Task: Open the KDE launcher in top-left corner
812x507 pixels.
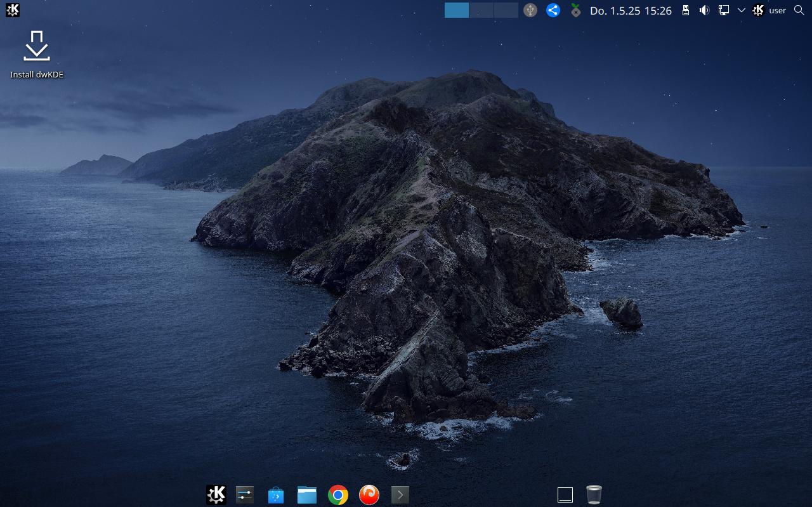Action: click(x=13, y=10)
